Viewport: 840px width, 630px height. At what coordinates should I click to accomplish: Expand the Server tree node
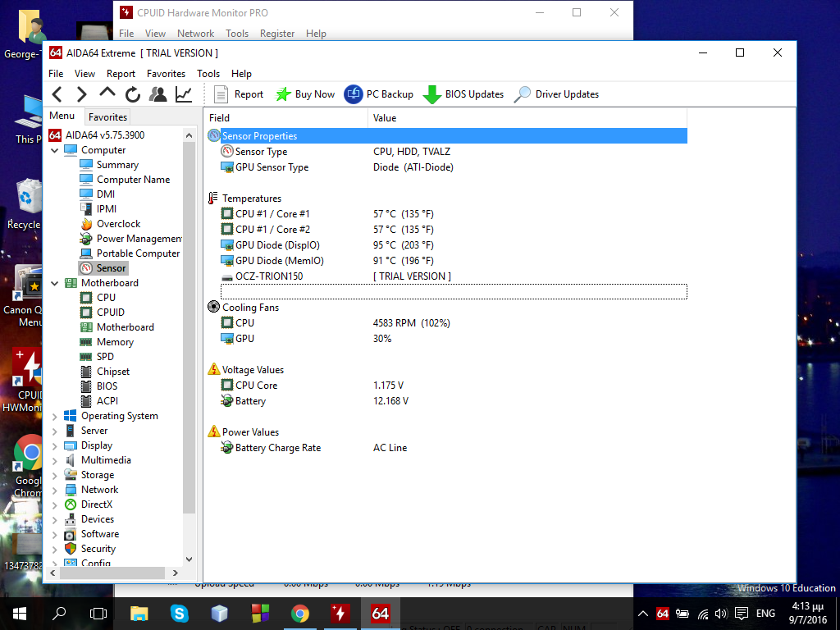pyautogui.click(x=55, y=431)
